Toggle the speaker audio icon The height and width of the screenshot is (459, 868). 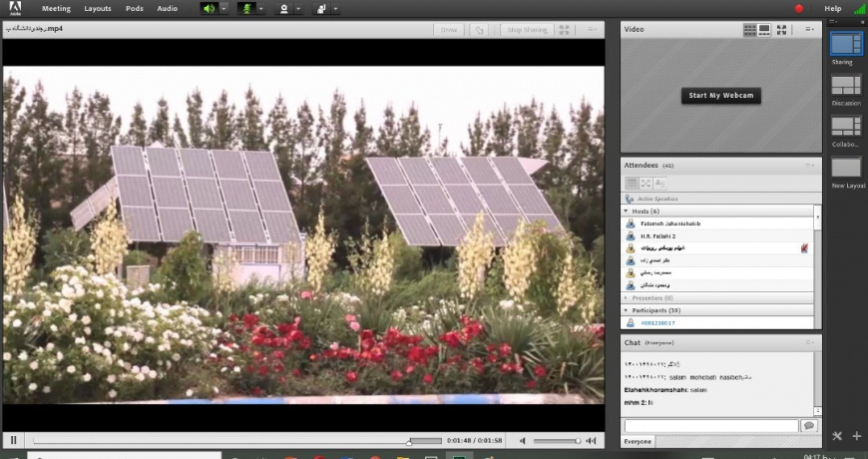click(x=209, y=9)
